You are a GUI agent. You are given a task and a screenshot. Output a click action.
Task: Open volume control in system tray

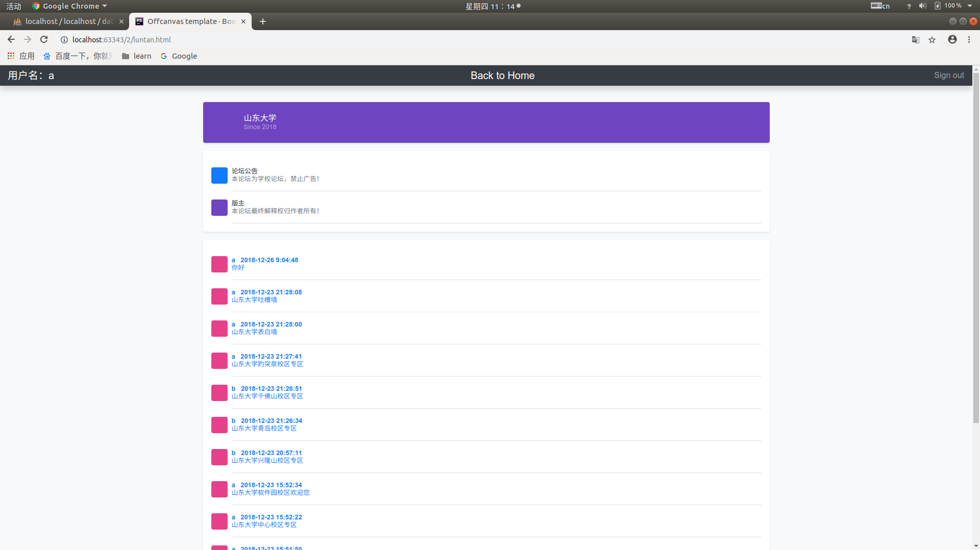(x=922, y=6)
